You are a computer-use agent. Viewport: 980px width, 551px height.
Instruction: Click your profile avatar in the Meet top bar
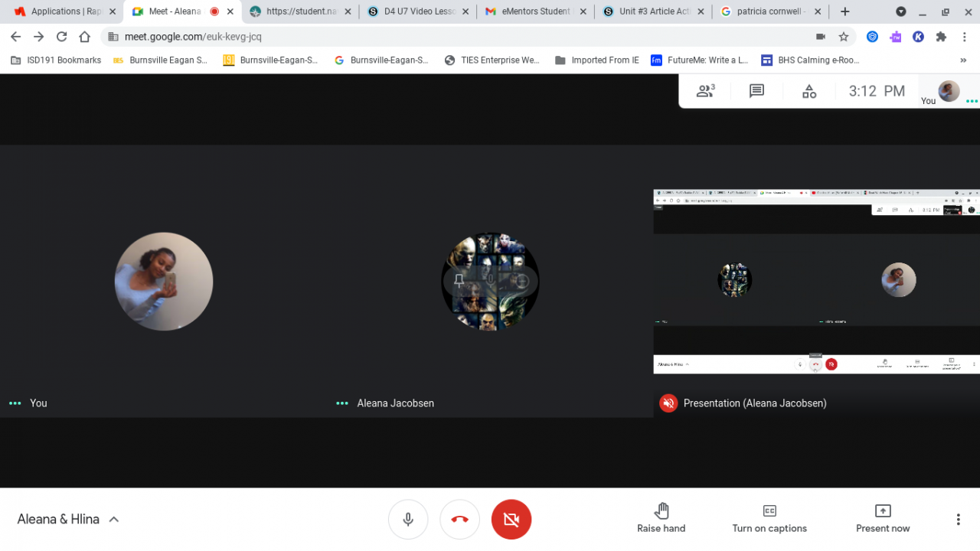coord(949,91)
